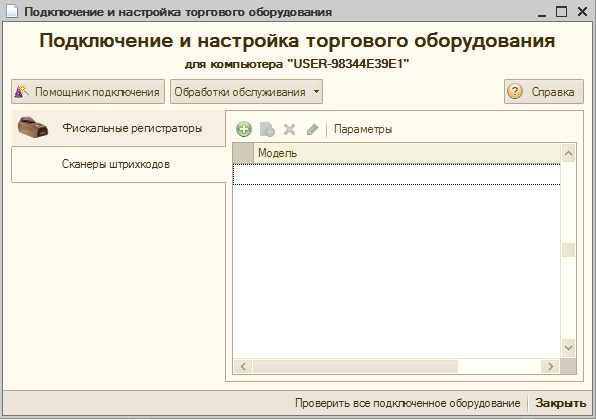Click the wizard hat icon
Image resolution: width=596 pixels, height=420 pixels.
[x=22, y=92]
